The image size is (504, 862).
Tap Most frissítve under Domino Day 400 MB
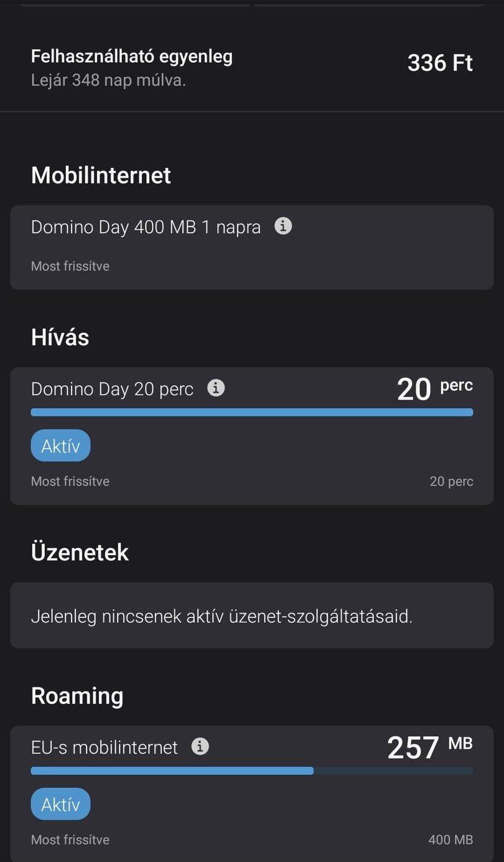coord(70,266)
